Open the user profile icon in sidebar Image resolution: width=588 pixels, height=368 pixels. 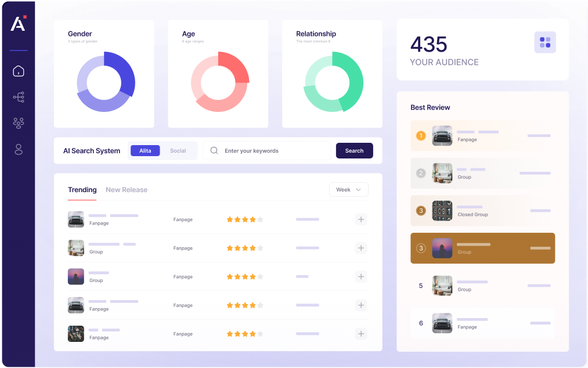pyautogui.click(x=19, y=150)
